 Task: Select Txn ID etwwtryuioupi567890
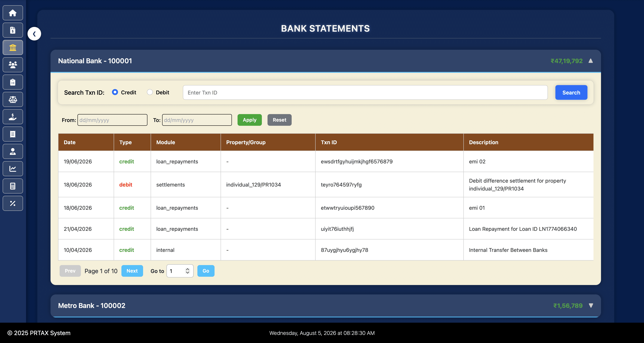tap(347, 208)
